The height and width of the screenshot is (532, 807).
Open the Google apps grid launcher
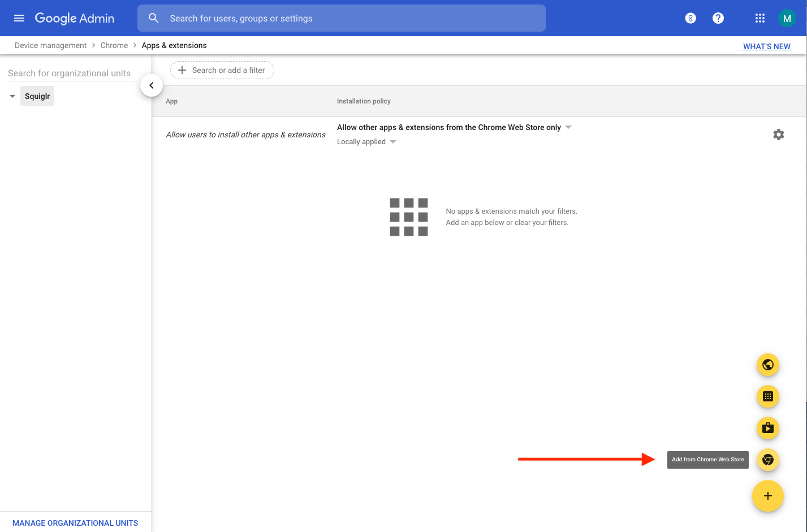760,18
